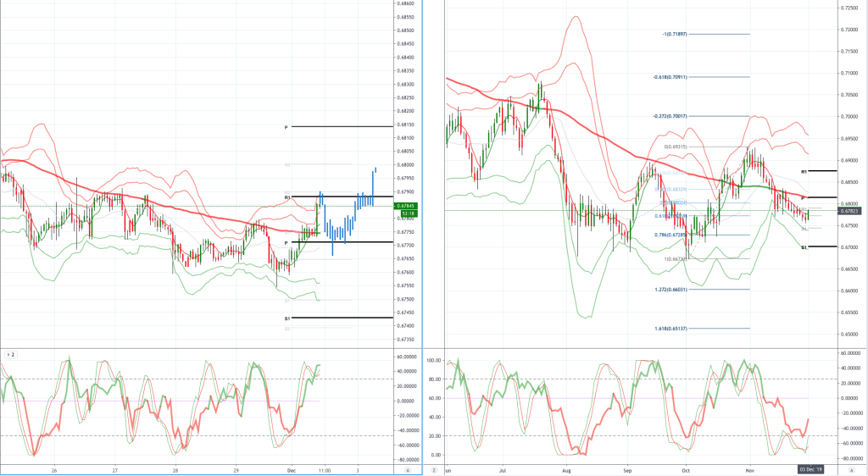Click the "03 Dec '19" date marker
This screenshot has height=476, width=868.
click(811, 470)
